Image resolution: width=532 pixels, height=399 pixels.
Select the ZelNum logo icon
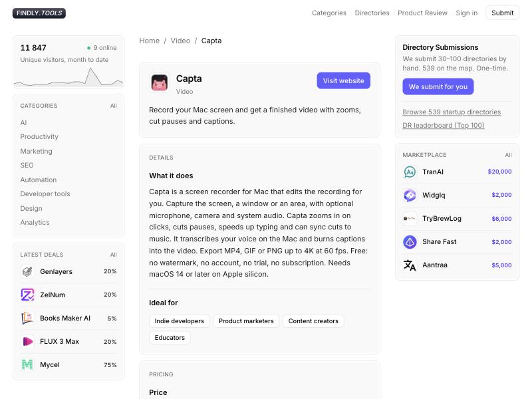point(27,295)
